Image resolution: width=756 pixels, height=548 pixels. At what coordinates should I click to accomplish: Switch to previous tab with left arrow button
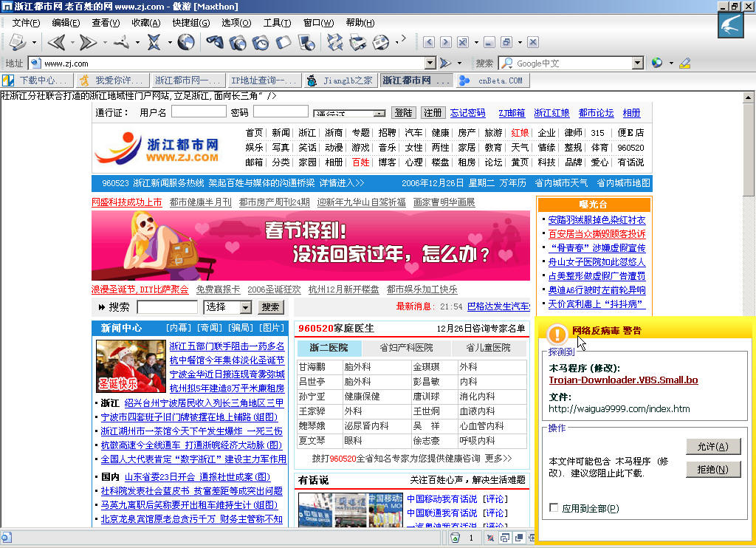(x=429, y=42)
